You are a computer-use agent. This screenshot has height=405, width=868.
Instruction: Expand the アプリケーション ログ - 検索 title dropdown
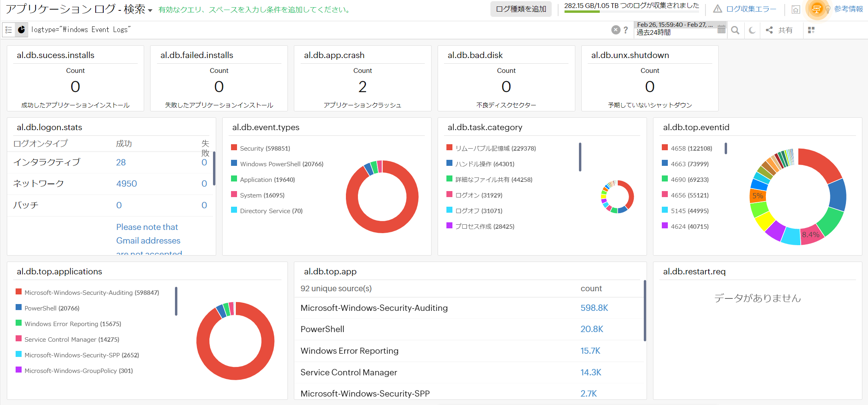click(x=150, y=10)
